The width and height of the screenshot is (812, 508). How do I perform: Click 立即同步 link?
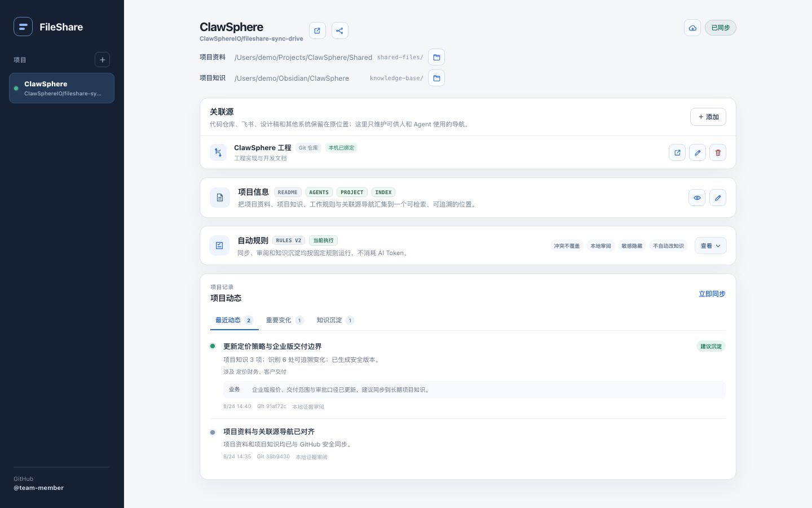[712, 294]
